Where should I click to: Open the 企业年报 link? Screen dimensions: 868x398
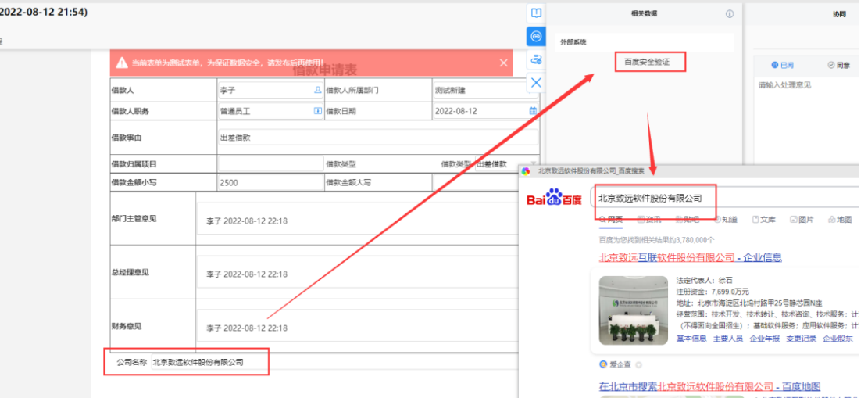765,339
